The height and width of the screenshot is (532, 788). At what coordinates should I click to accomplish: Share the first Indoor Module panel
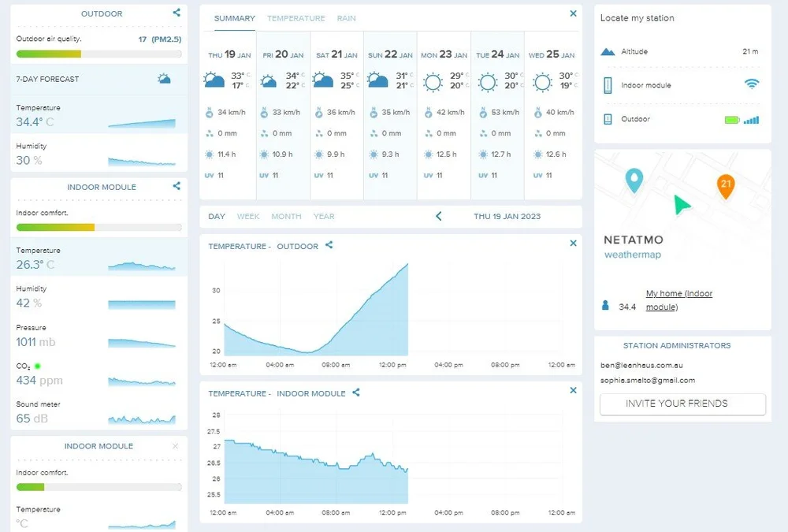pos(177,186)
